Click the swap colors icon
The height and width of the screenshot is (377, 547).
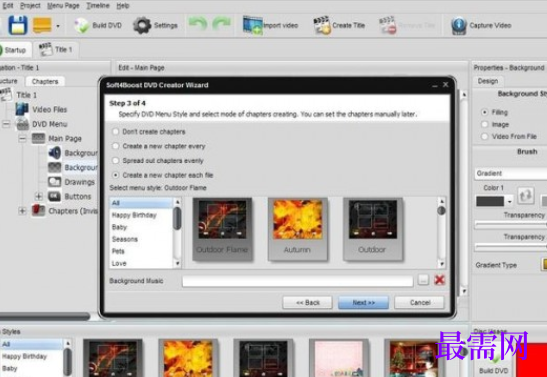tap(525, 196)
